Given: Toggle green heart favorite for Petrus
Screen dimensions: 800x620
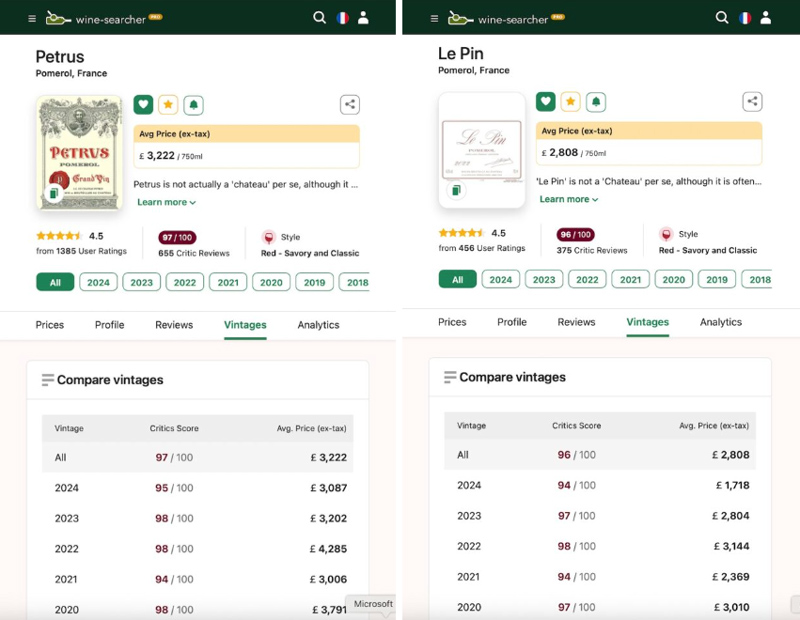Looking at the screenshot, I should (143, 105).
